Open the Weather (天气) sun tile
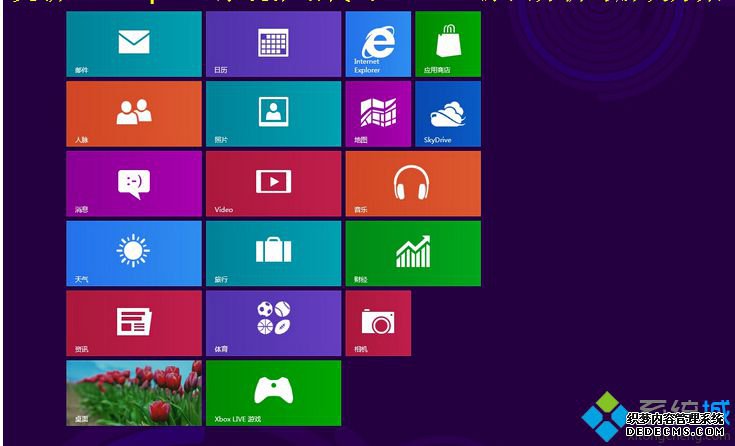The width and height of the screenshot is (735, 446). [134, 254]
